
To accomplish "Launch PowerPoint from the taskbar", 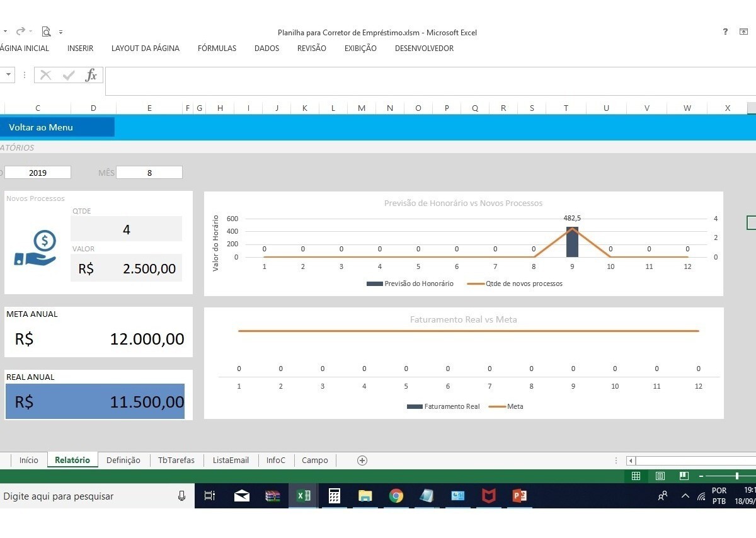I will pyautogui.click(x=519, y=496).
